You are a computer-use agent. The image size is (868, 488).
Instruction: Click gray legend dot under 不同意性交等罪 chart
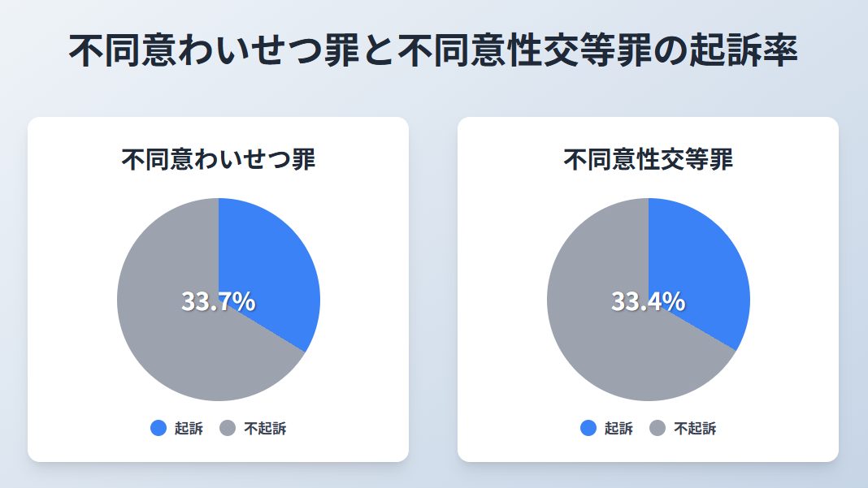(658, 428)
